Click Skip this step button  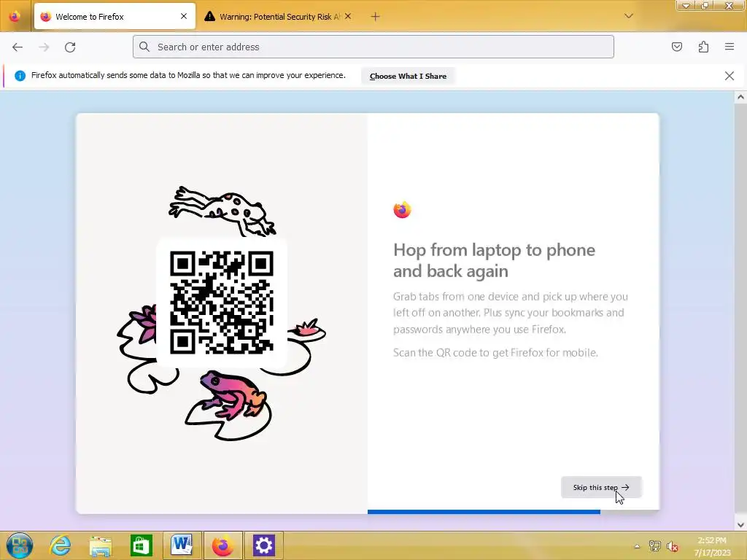(x=601, y=487)
